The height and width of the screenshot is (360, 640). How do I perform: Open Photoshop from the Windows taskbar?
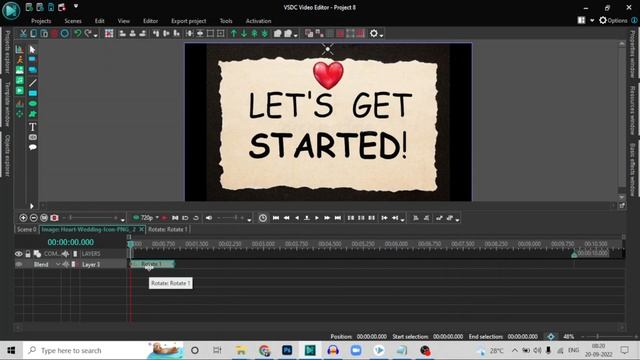pyautogui.click(x=287, y=350)
